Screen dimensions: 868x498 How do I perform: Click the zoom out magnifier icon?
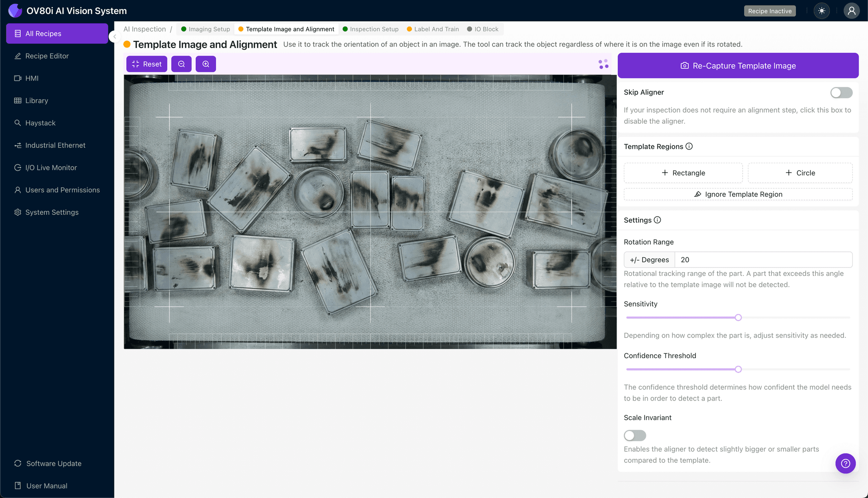coord(181,64)
